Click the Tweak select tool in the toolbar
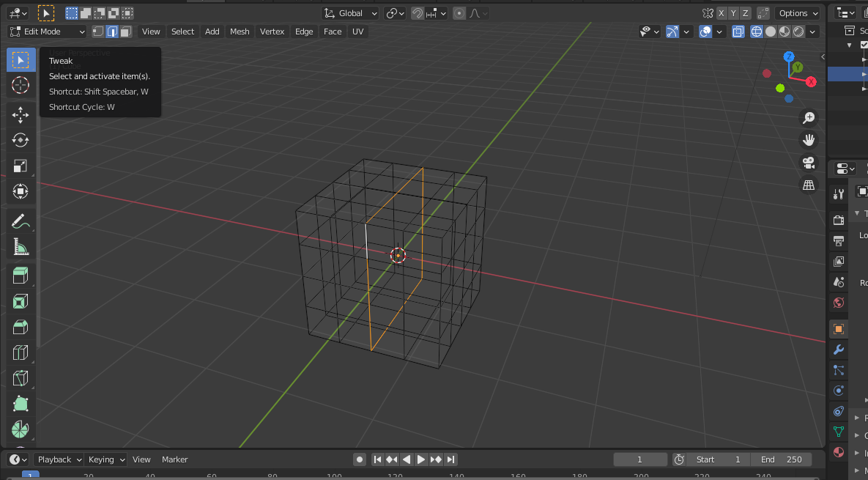 pos(21,60)
